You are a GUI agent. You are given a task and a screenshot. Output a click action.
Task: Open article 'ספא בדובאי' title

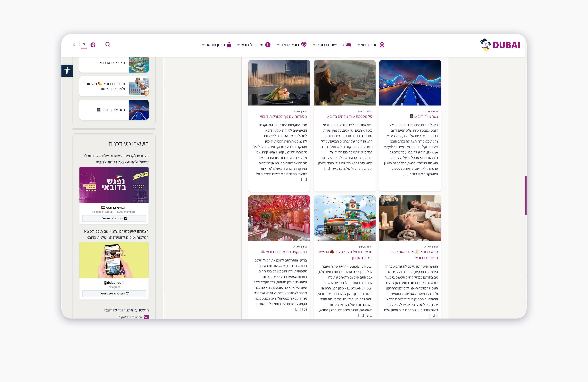coord(414,255)
